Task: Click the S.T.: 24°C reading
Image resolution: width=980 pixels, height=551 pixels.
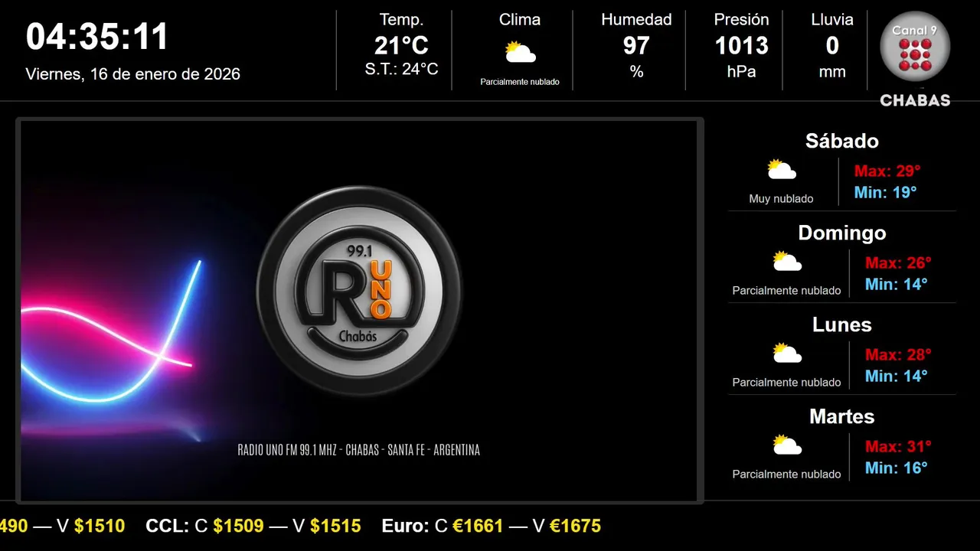Action: pos(401,70)
